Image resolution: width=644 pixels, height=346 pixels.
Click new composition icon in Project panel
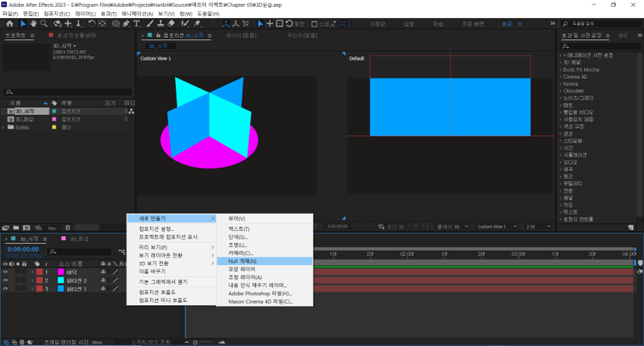[27, 227]
